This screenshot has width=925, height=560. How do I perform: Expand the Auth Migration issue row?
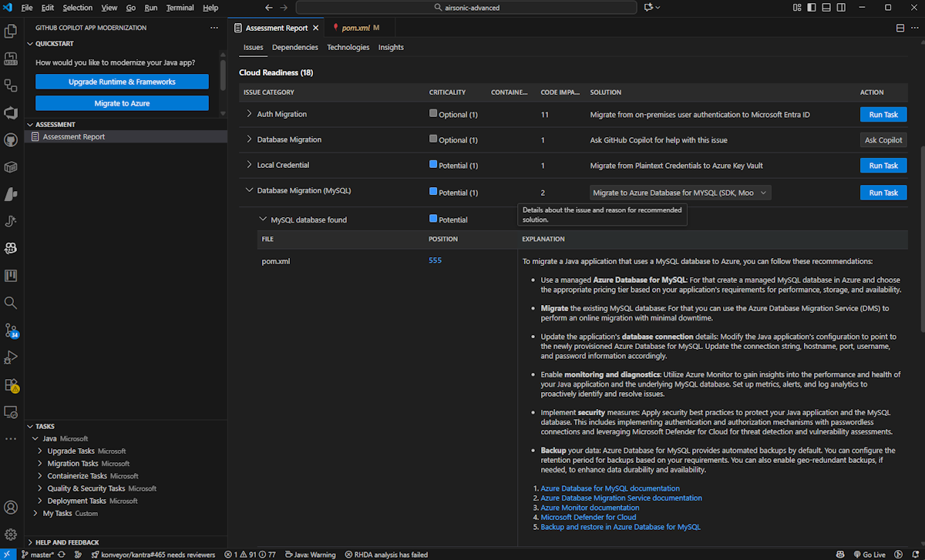tap(249, 114)
